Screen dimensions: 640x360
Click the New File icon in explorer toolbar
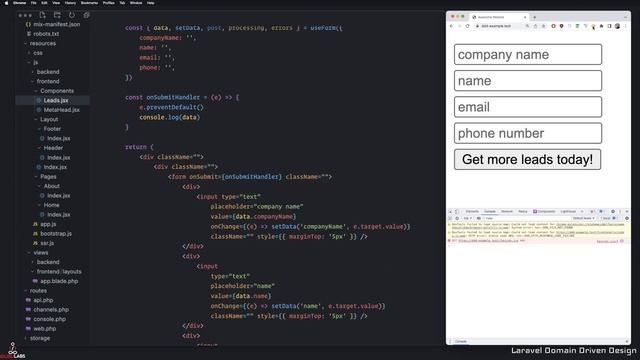tap(42, 15)
